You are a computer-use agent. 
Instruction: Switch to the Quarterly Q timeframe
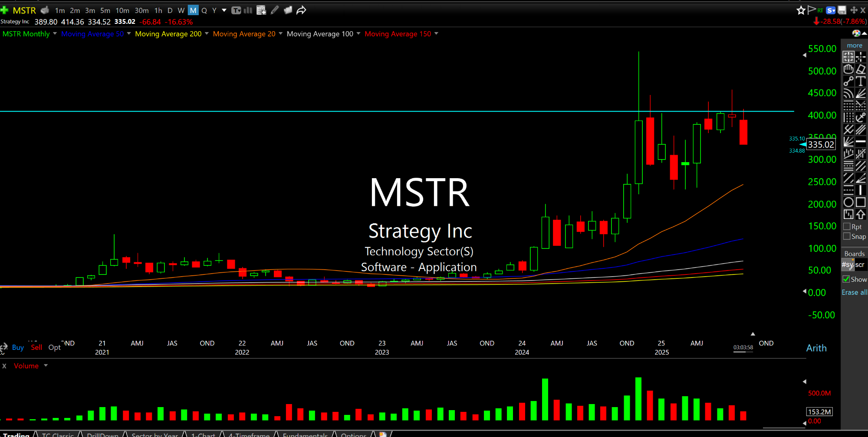tap(204, 10)
